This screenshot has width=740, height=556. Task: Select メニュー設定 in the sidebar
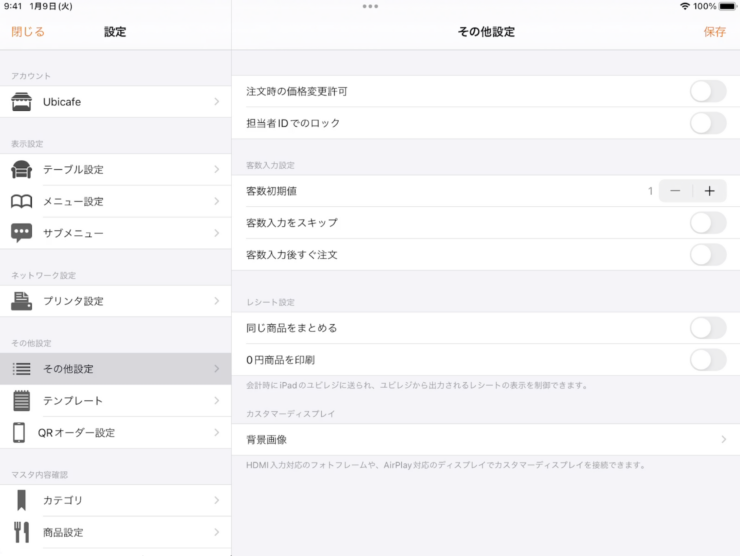[x=116, y=202]
